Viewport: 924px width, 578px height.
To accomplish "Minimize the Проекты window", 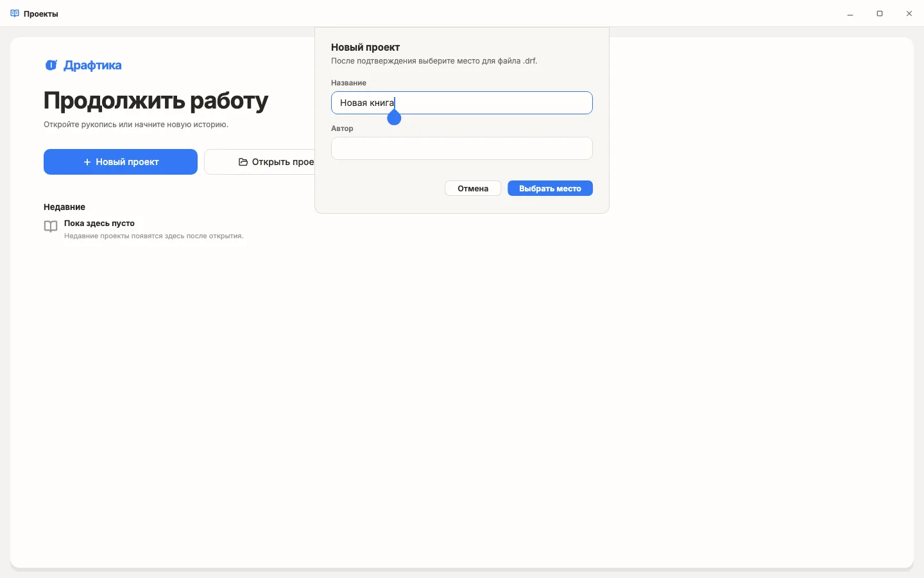I will click(x=850, y=13).
